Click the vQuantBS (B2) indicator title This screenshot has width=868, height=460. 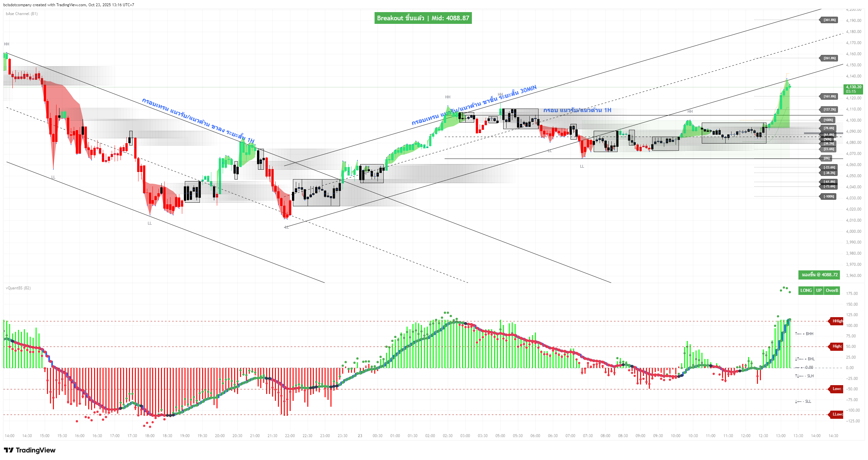18,288
